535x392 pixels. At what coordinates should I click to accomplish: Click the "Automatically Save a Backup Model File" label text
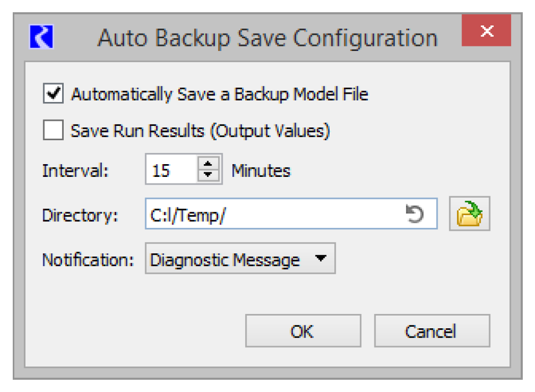[x=219, y=94]
